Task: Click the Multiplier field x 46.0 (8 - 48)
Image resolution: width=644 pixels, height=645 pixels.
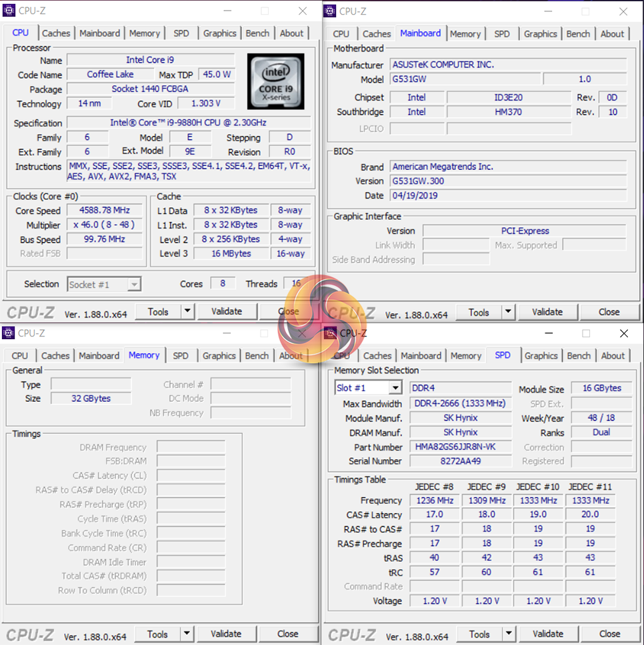Action: click(x=105, y=225)
